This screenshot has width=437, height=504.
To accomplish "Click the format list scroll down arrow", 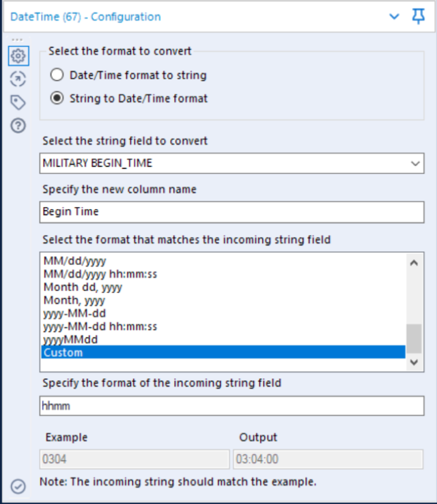I will [414, 362].
